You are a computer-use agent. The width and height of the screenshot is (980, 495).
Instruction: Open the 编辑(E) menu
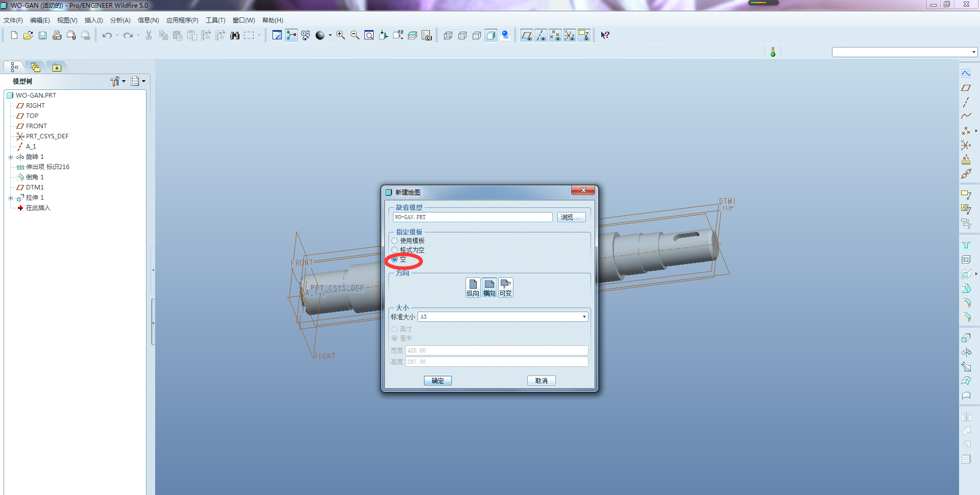click(40, 20)
